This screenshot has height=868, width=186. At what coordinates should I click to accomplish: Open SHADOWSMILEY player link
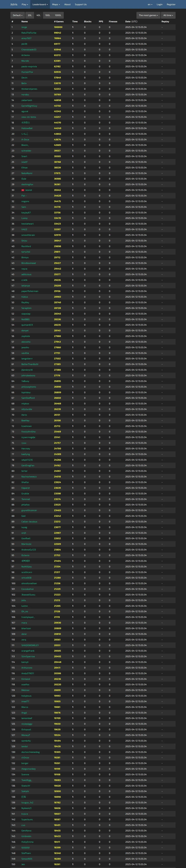pos(30,645)
